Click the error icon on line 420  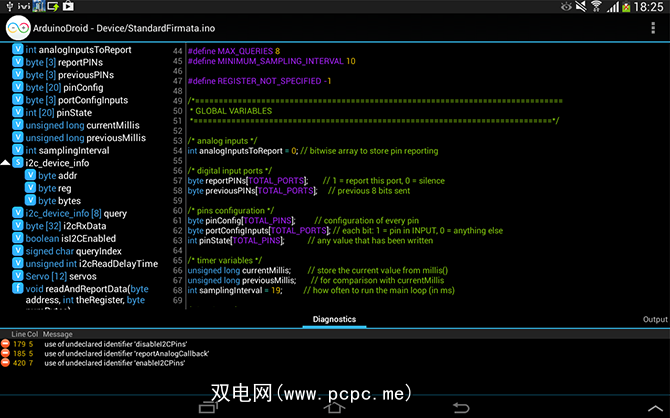coord(6,363)
